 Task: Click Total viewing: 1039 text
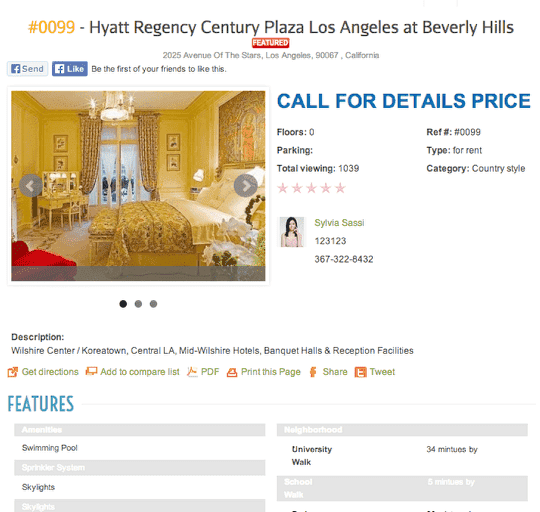[x=318, y=168]
